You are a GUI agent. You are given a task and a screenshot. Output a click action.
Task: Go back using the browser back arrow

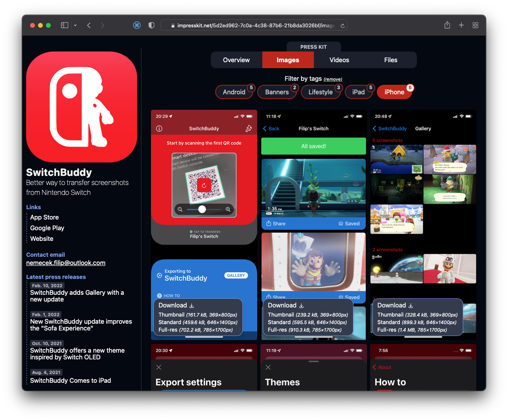89,25
